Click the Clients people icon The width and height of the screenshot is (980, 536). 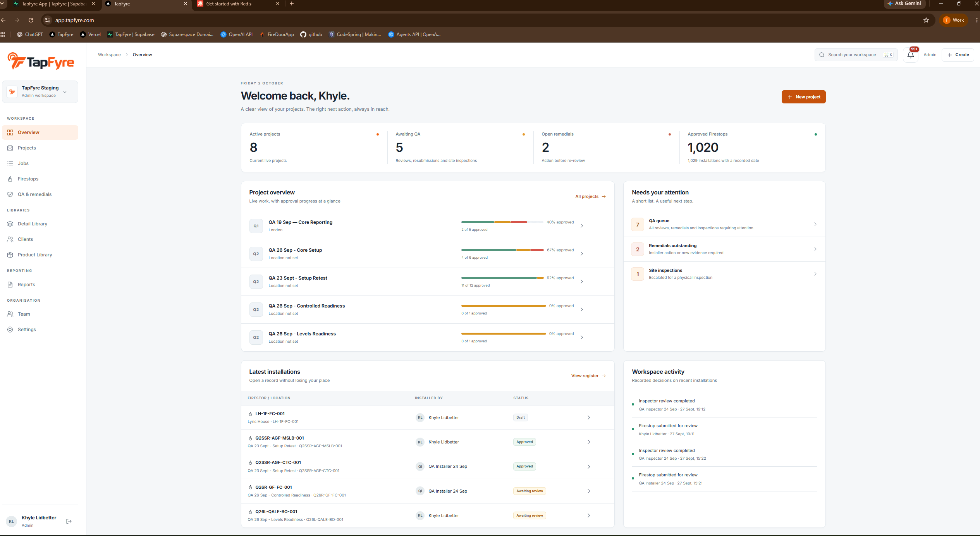(x=10, y=239)
